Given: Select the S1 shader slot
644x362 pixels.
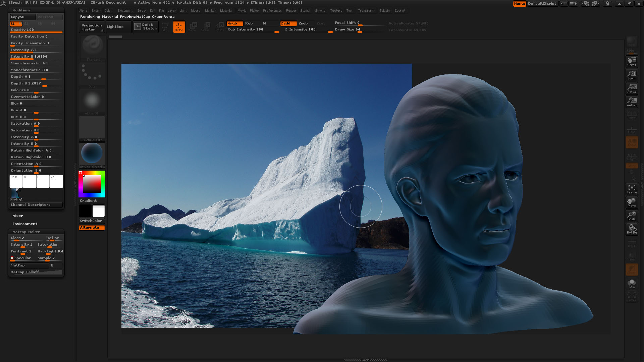Looking at the screenshot, I should coord(15,24).
